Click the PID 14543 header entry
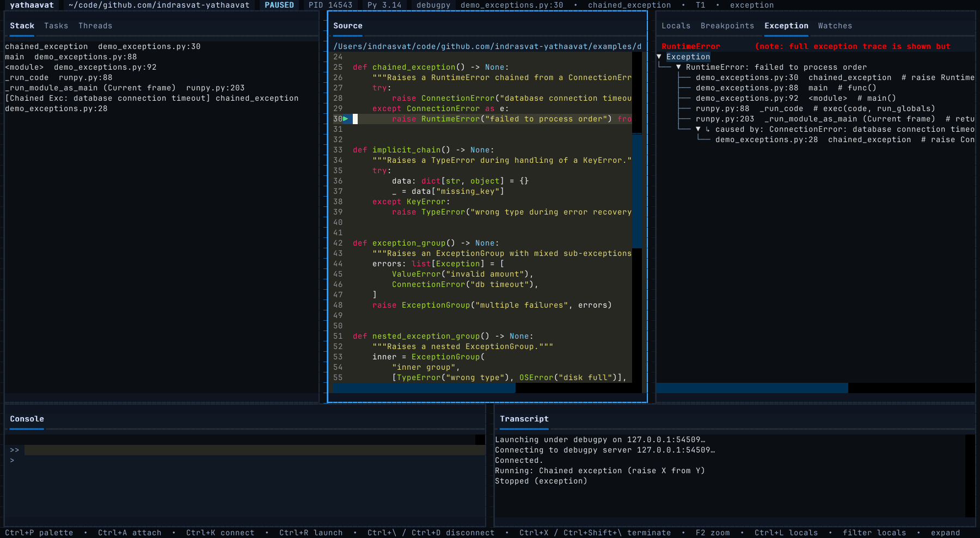 coord(330,5)
